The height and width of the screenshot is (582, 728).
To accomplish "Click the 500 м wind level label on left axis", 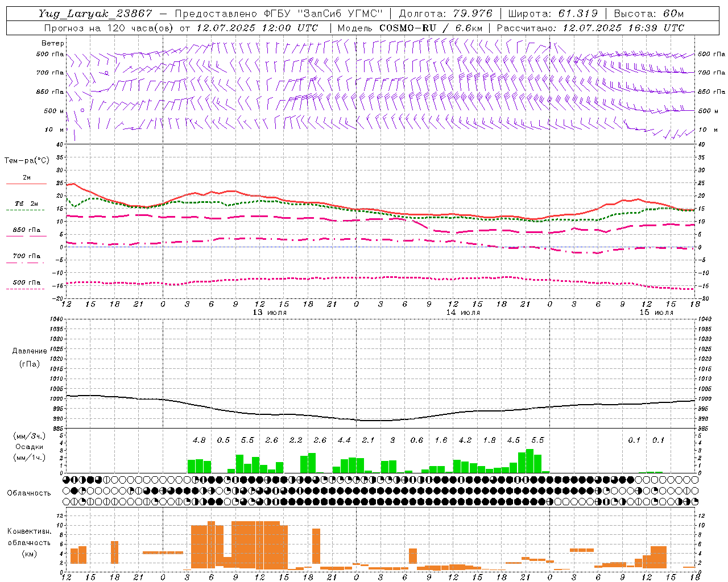I will [x=54, y=111].
